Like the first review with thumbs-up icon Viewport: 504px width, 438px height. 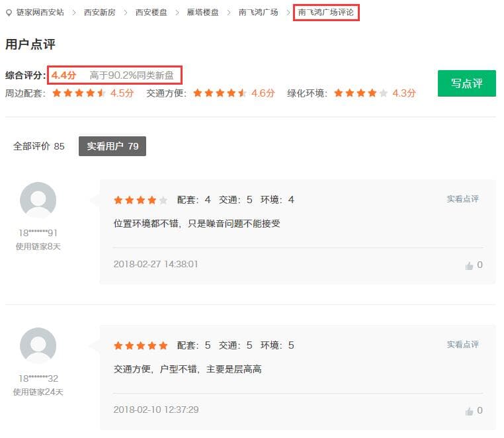coord(470,265)
